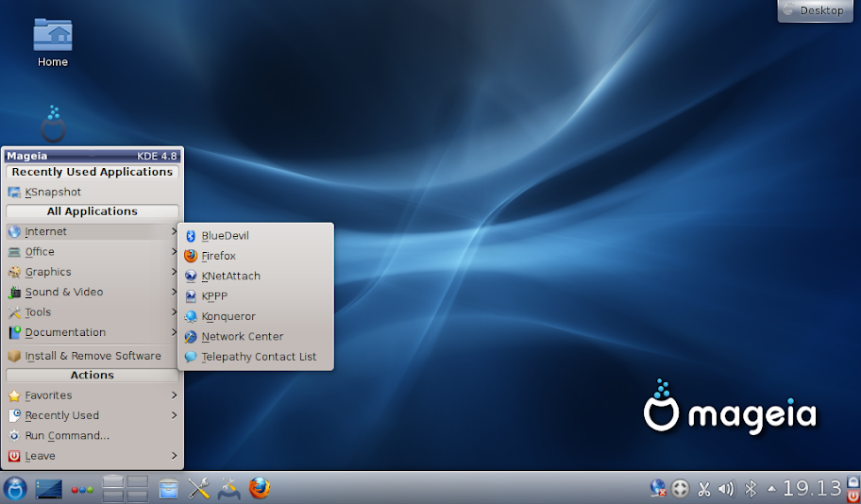This screenshot has height=504, width=861.
Task: Show hidden tray icons arrow
Action: point(771,489)
